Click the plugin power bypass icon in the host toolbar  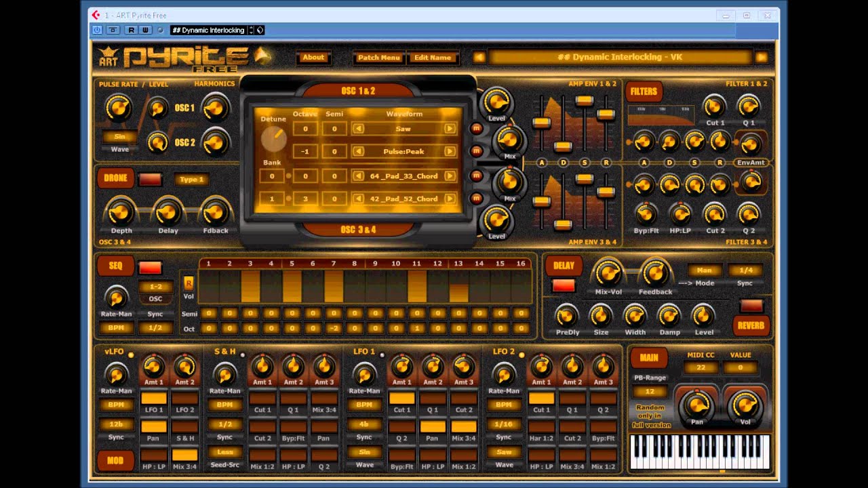(97, 30)
